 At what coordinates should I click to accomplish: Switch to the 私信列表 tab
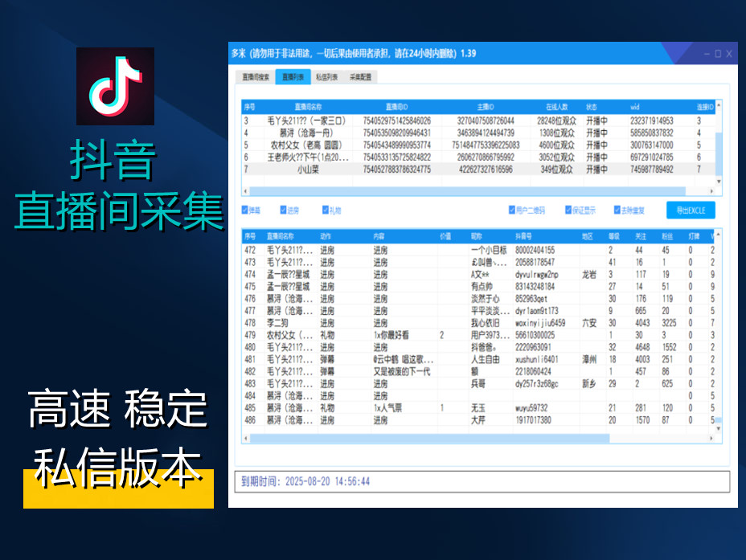[x=327, y=77]
